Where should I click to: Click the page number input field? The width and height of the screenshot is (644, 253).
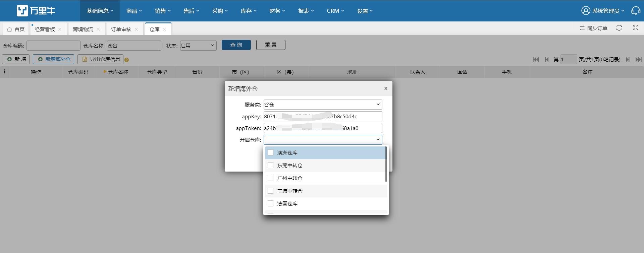[x=569, y=59]
